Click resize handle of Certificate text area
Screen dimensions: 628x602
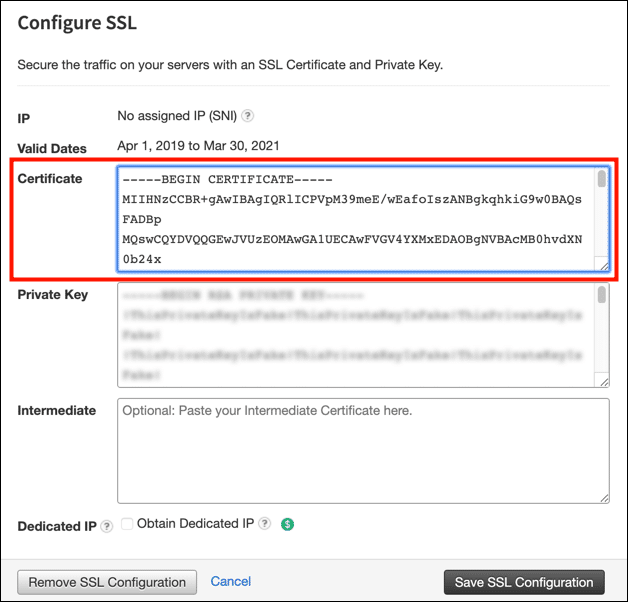(x=603, y=265)
